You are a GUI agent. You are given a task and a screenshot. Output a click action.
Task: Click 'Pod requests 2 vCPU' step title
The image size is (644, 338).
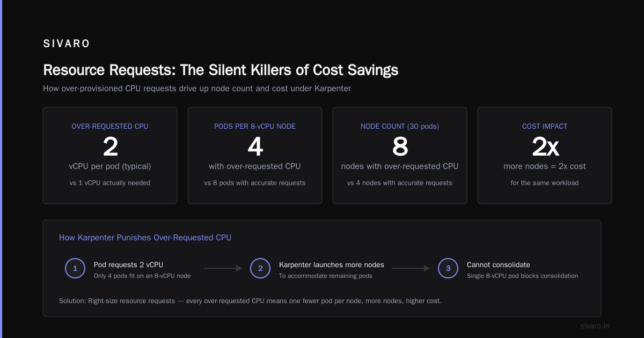point(128,264)
